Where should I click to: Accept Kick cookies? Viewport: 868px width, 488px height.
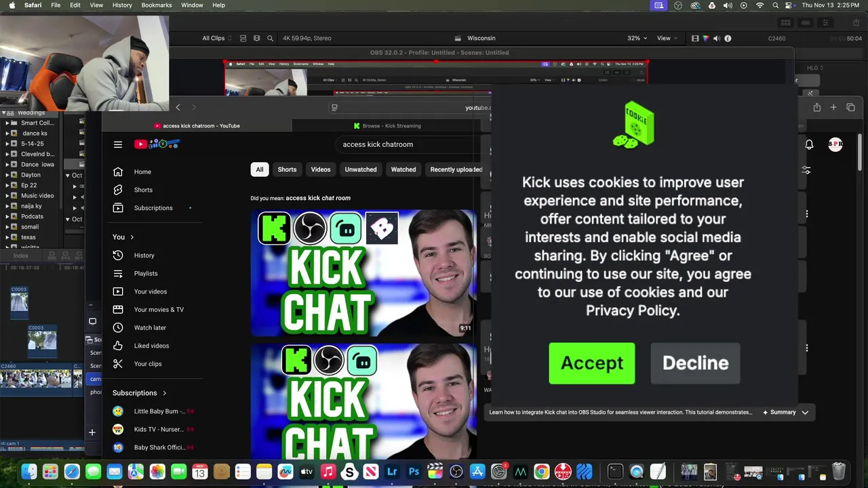coord(591,363)
